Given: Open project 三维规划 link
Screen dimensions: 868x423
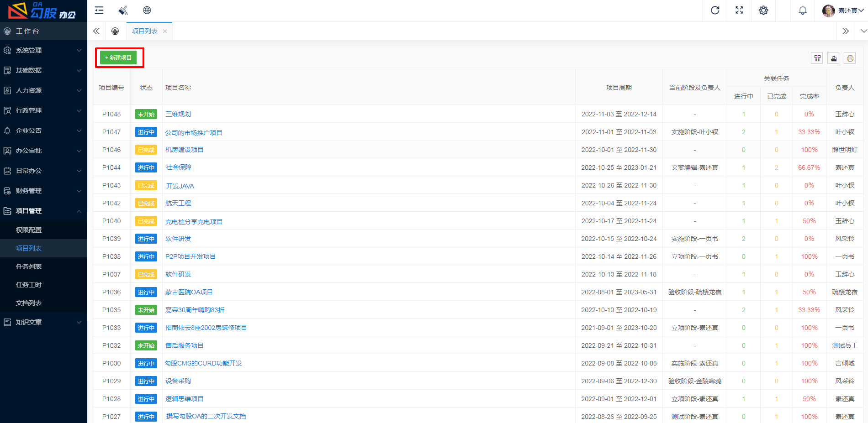Looking at the screenshot, I should 178,114.
